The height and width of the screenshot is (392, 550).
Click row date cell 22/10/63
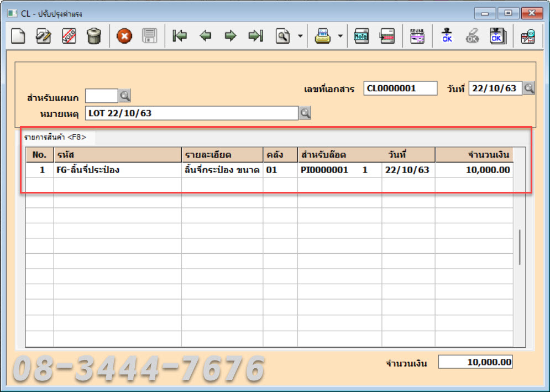[408, 170]
